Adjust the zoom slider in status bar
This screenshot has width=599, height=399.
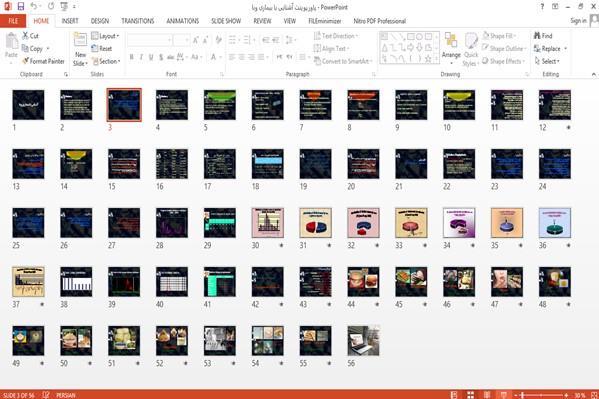click(541, 395)
